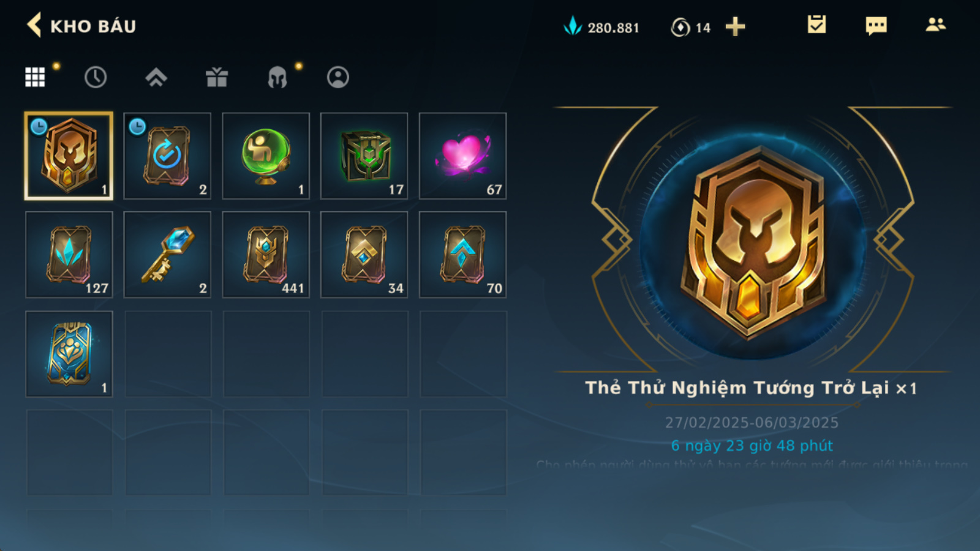Screen dimensions: 980x551
Task: Click the 280.881 blue mote currency icon
Action: tap(572, 26)
